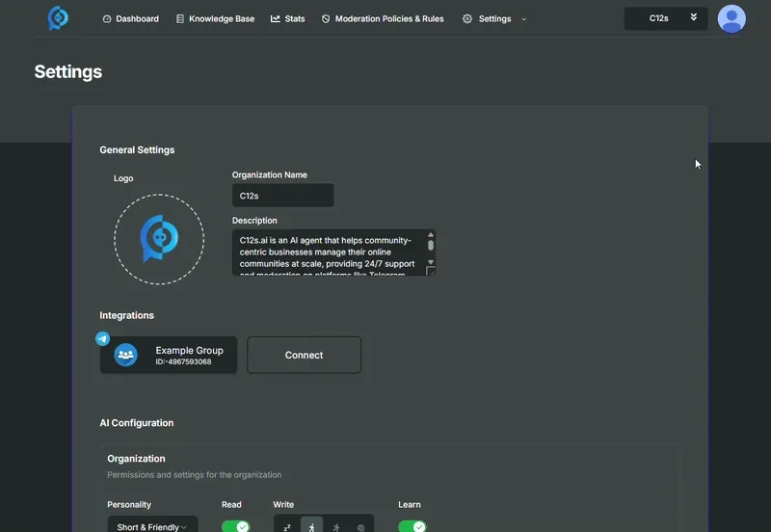This screenshot has width=771, height=532.
Task: Click the organization logo upload circle
Action: (159, 239)
